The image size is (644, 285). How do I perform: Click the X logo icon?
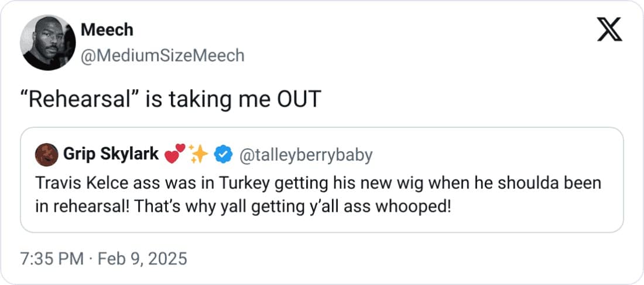pyautogui.click(x=609, y=30)
